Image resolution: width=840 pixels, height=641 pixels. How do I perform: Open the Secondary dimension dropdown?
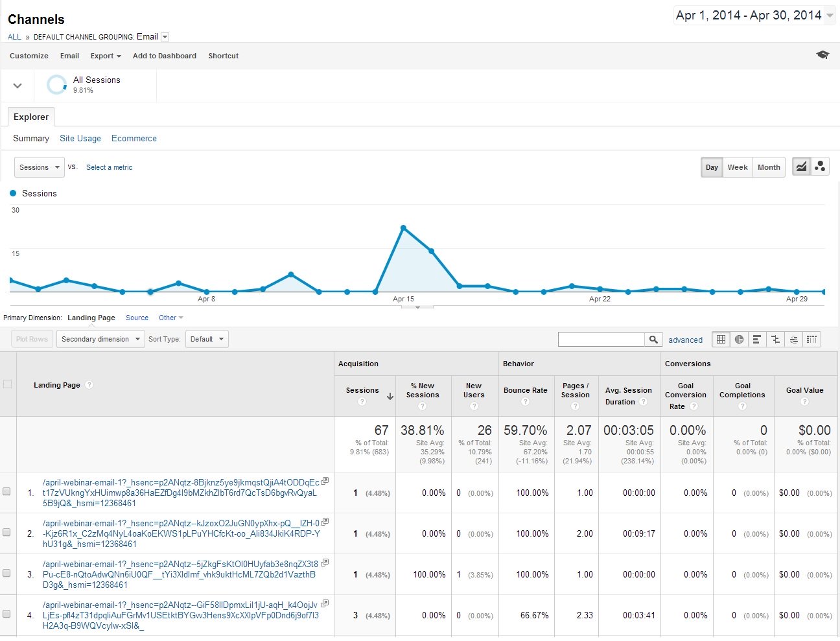click(100, 338)
